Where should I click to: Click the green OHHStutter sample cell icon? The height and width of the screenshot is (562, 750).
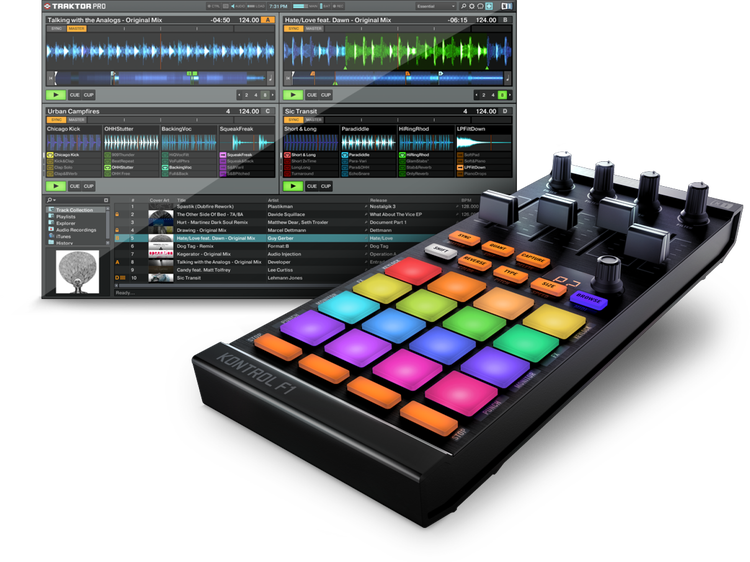point(108,167)
